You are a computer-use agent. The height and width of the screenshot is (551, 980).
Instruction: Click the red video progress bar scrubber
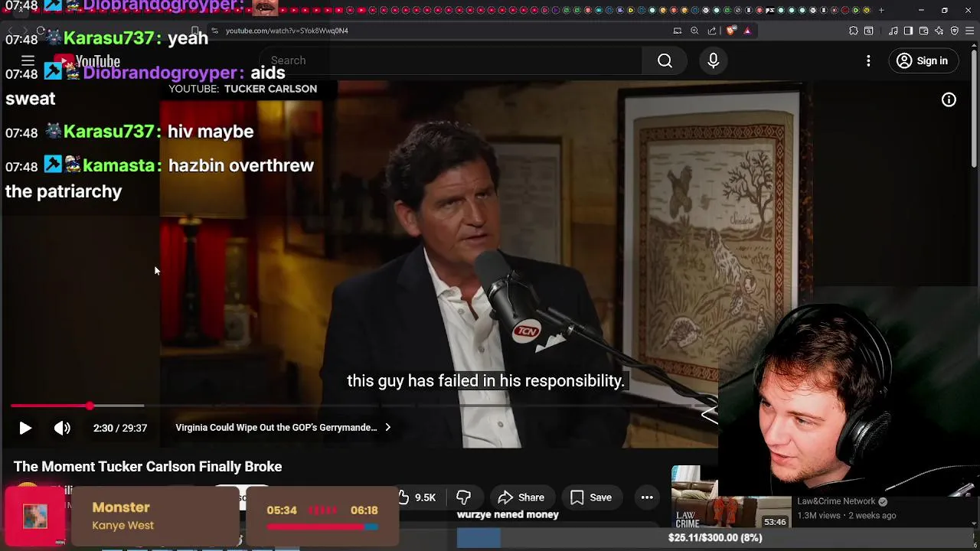tap(90, 406)
